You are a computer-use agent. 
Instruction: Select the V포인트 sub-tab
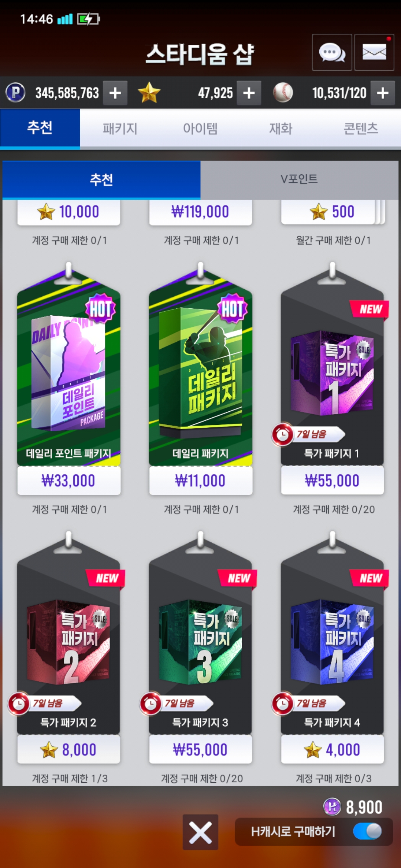(299, 180)
